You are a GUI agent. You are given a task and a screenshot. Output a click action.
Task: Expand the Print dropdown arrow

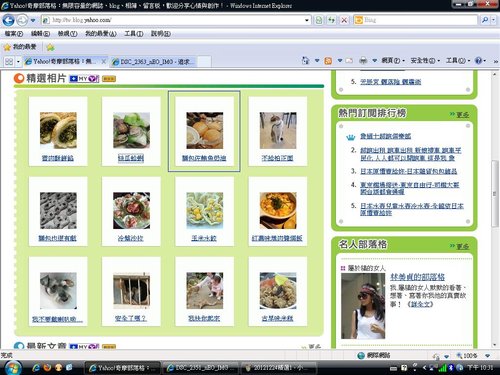pos(375,61)
